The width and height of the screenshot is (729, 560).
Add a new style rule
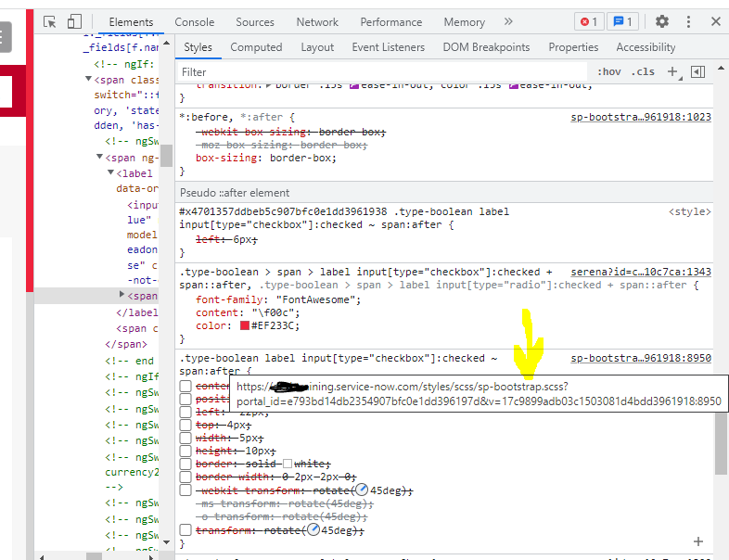pos(672,71)
